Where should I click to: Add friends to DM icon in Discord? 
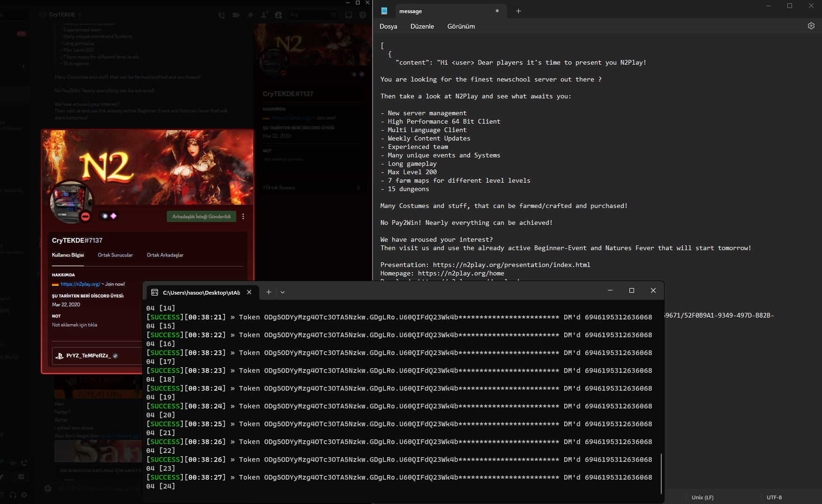(x=264, y=15)
